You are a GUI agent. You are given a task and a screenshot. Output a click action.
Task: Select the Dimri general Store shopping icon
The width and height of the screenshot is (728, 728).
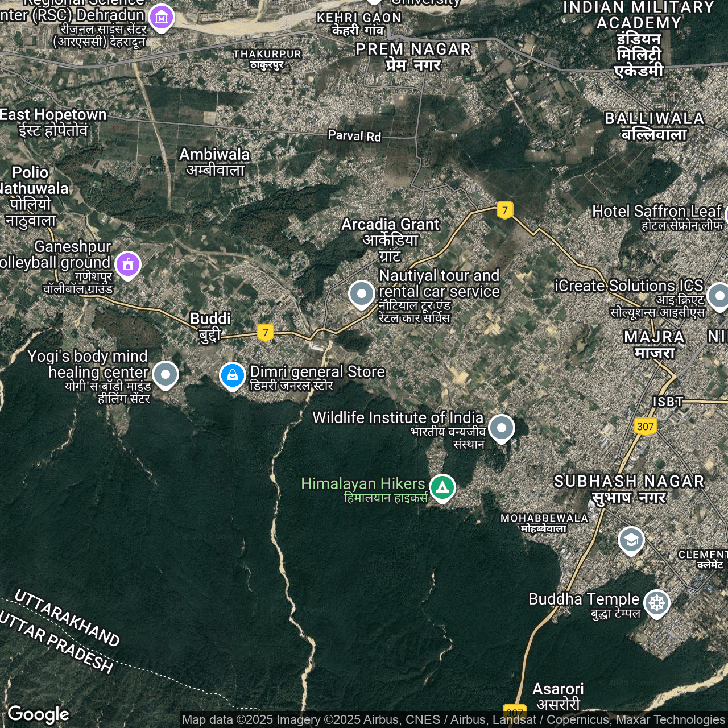[233, 375]
